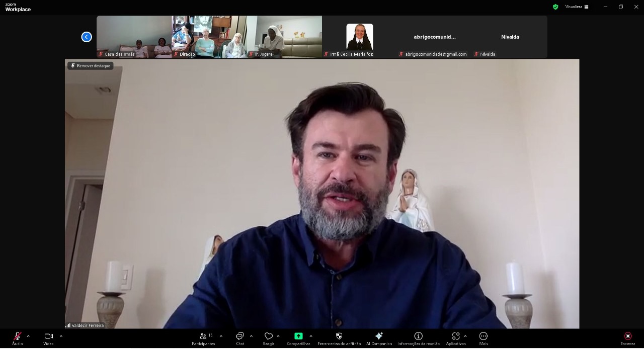Show Informações da reunião
The image size is (644, 349).
point(418,337)
